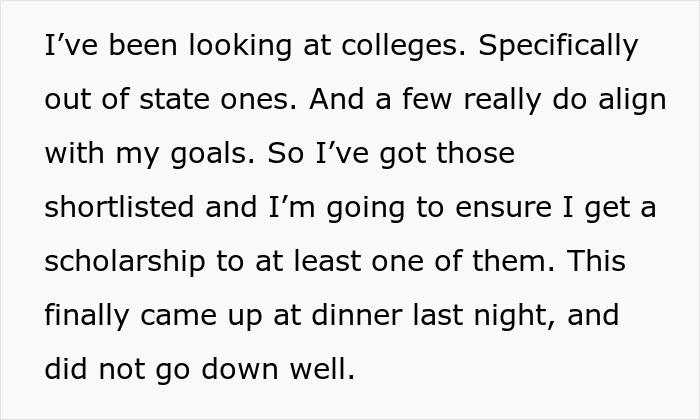This screenshot has height=420, width=700.
Task: Click the word "scholarship"
Action: point(125,262)
